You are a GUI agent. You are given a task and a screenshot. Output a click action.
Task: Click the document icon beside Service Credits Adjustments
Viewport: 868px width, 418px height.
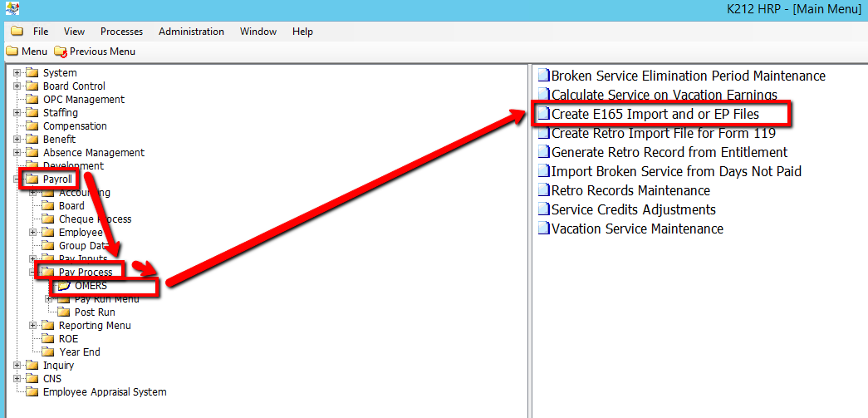(x=543, y=209)
